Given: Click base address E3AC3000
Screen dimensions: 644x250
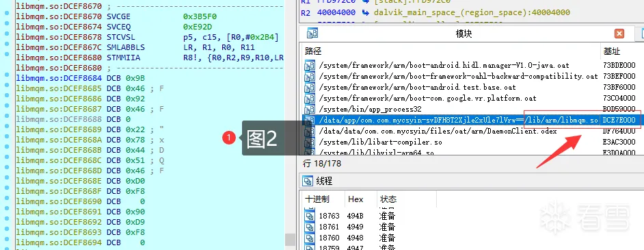Looking at the screenshot, I should tap(619, 142).
